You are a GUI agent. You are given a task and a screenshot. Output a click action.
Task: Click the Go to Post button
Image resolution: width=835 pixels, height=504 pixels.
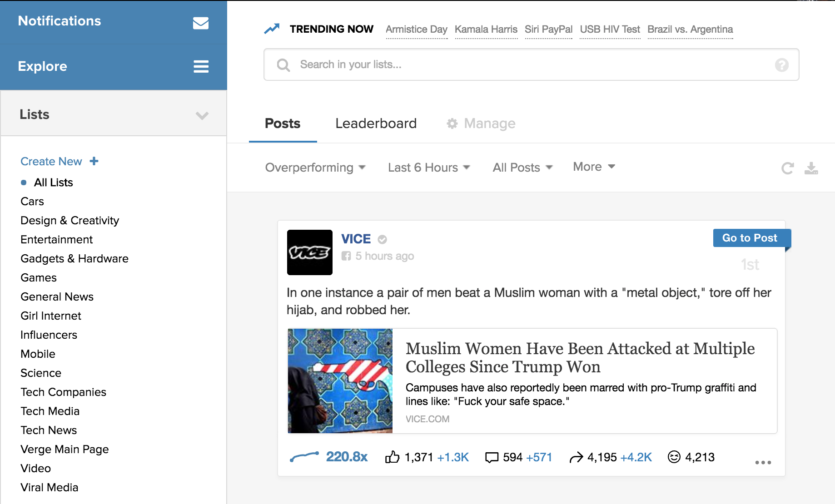pyautogui.click(x=751, y=237)
